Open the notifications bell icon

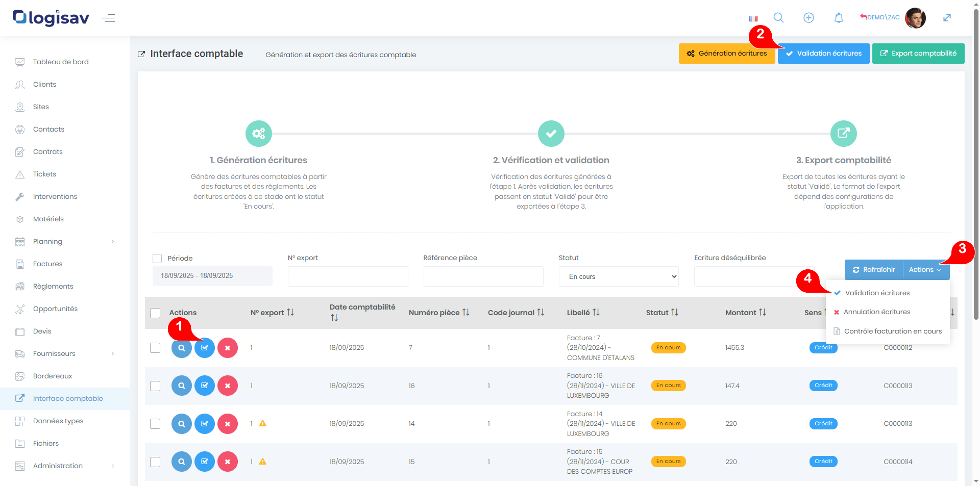click(x=839, y=18)
